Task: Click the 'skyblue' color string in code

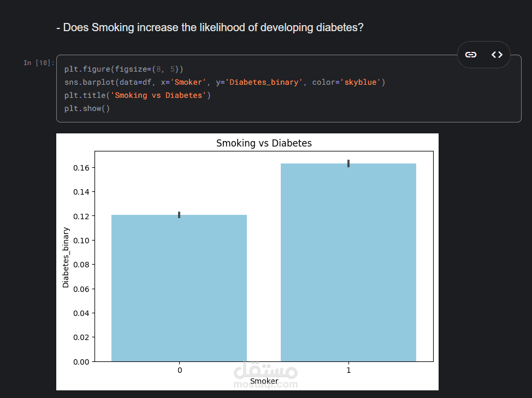Action: [361, 83]
